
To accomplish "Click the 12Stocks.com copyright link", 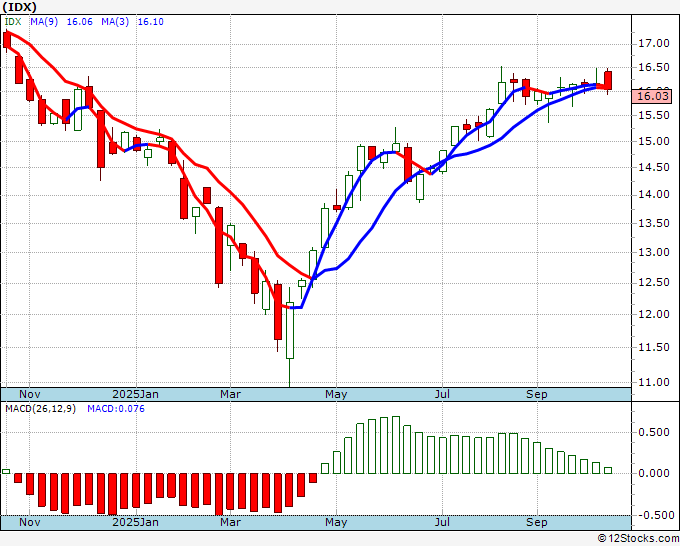I will pos(638,538).
